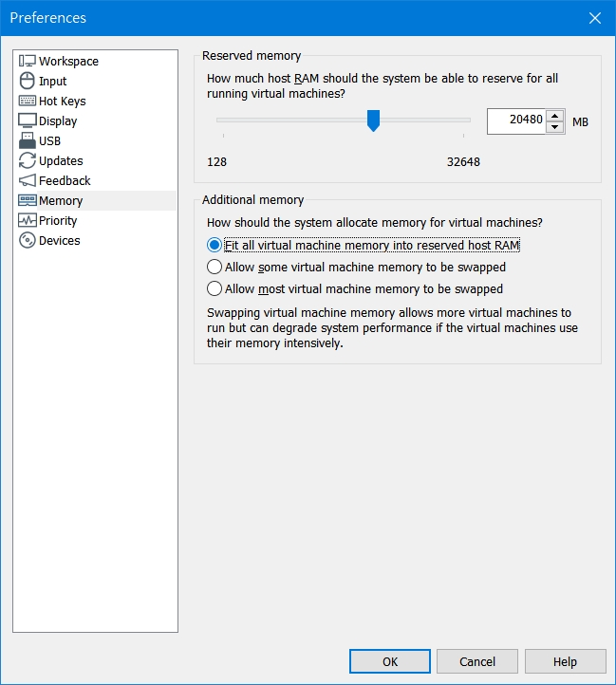Screen dimensions: 616x685
Task: Click the reserved memory slider thumb
Action: (x=373, y=120)
